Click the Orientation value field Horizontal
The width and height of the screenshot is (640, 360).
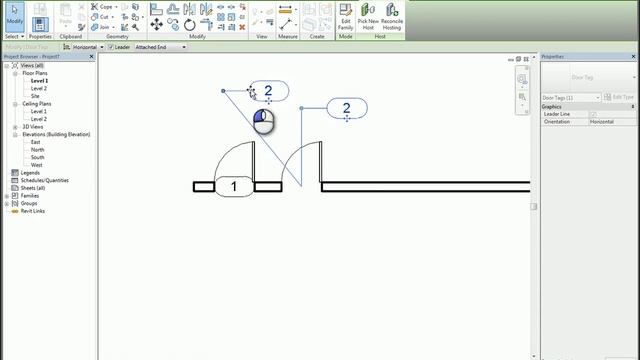tap(612, 122)
